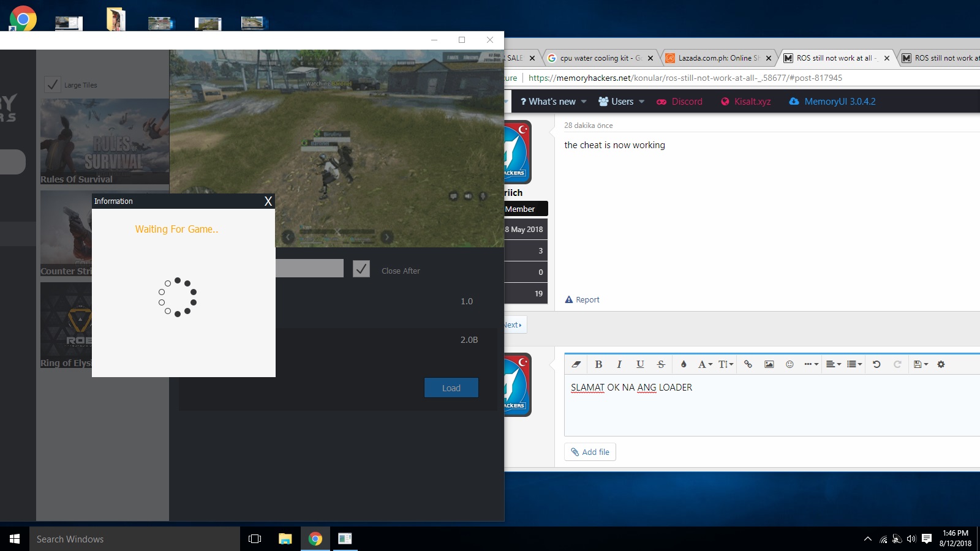Click the loader app icon on taskbar
Screen dimensions: 980x551
point(345,539)
